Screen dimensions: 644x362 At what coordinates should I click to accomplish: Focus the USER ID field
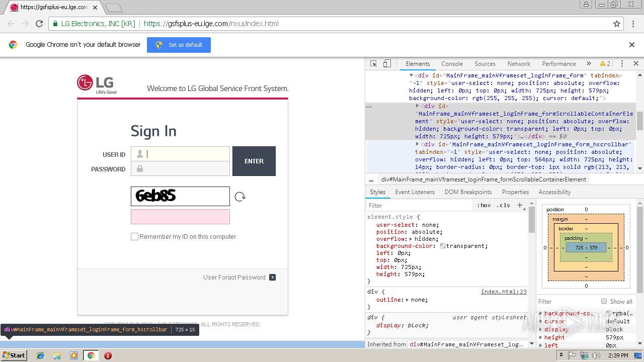tap(180, 154)
